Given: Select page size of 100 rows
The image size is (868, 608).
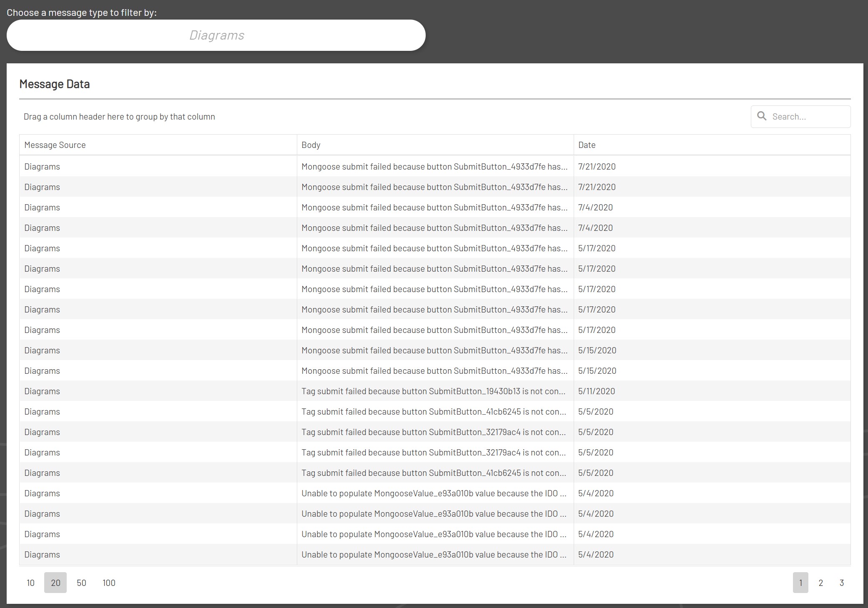Looking at the screenshot, I should 109,583.
